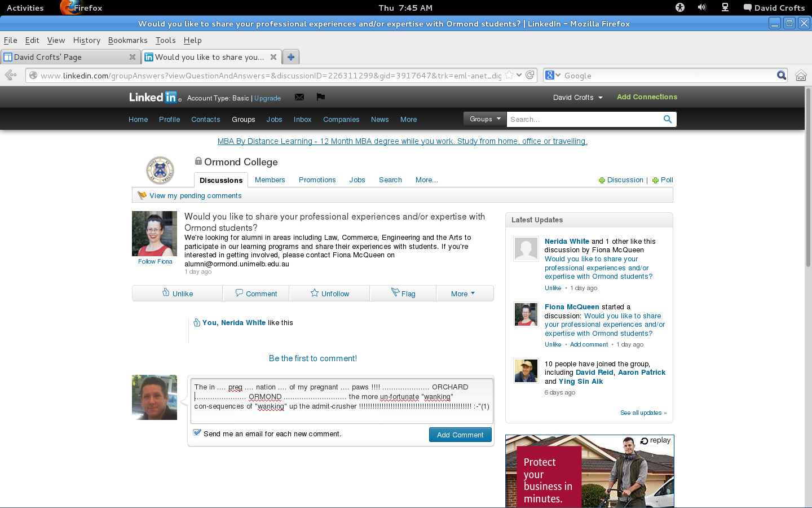The width and height of the screenshot is (812, 508).
Task: Open the volume icon in top bar
Action: (x=702, y=7)
